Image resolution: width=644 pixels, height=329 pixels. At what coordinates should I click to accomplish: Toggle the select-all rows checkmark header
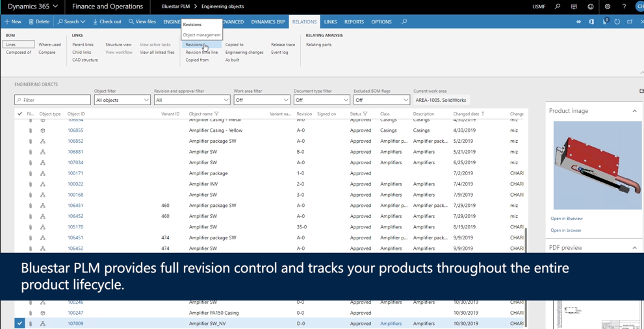coord(19,114)
